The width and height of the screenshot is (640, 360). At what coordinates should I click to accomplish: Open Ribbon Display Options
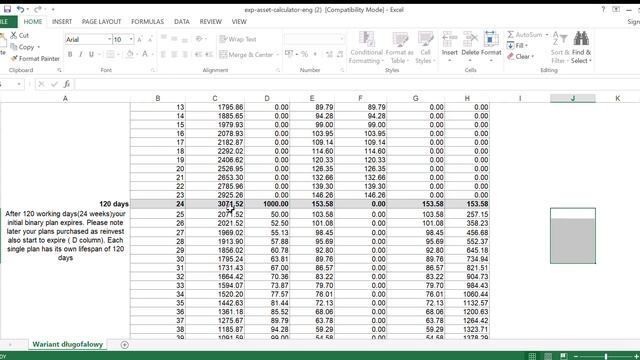[x=616, y=9]
